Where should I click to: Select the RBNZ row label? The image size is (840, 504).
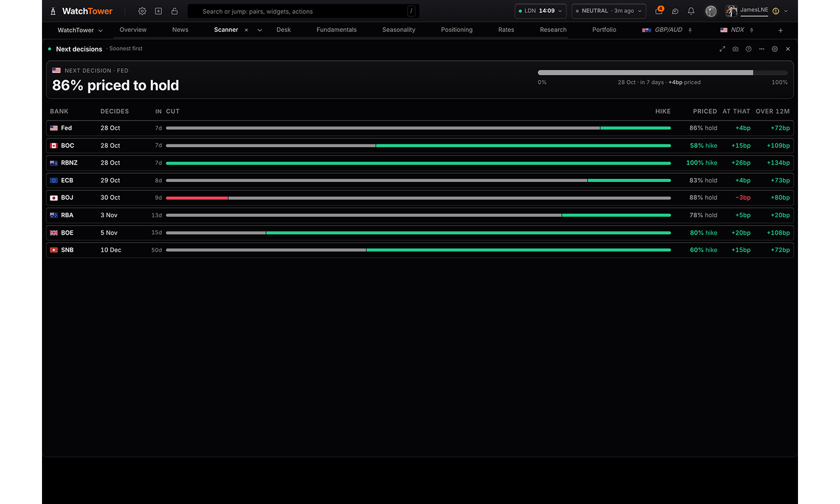69,163
